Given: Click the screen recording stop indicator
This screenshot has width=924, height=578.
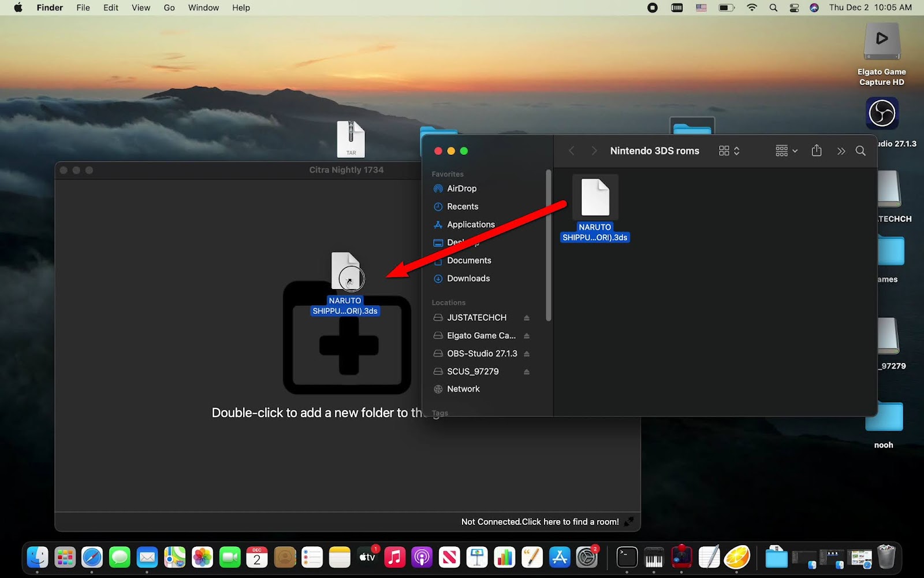Looking at the screenshot, I should [653, 8].
